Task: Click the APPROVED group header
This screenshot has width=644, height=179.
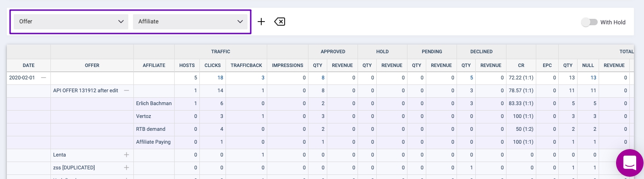Action: pyautogui.click(x=333, y=52)
